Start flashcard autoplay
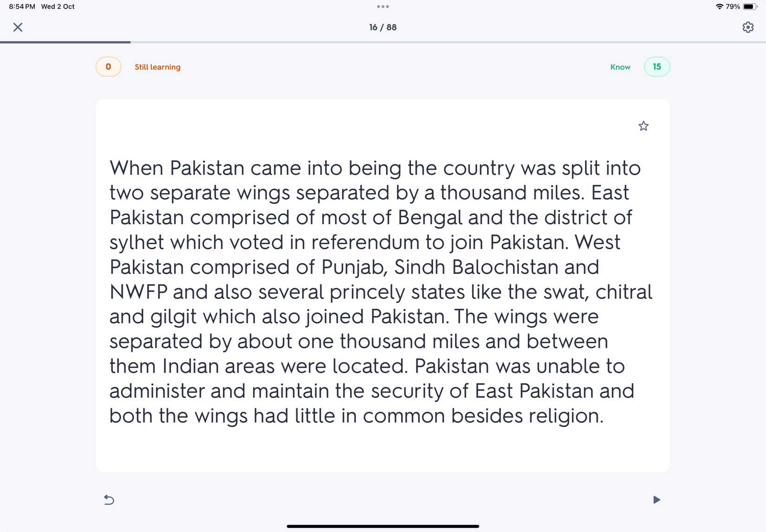Image resolution: width=766 pixels, height=532 pixels. pos(656,500)
